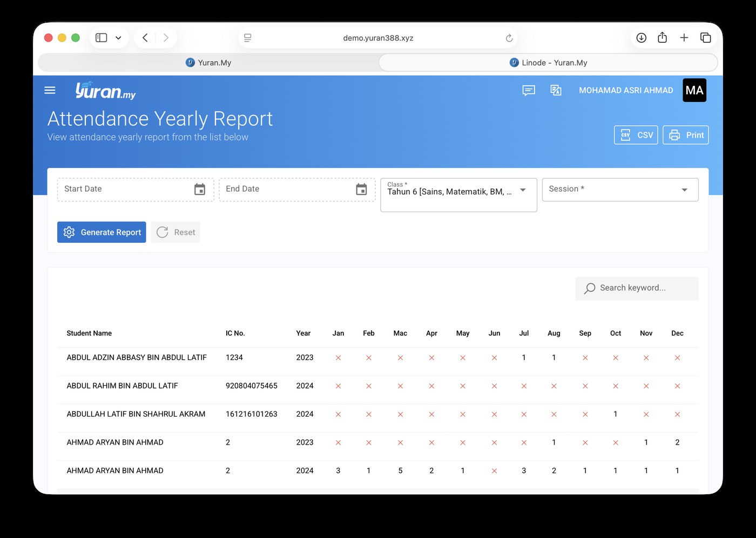Open the language translate icon
Image resolution: width=756 pixels, height=538 pixels.
[x=556, y=90]
